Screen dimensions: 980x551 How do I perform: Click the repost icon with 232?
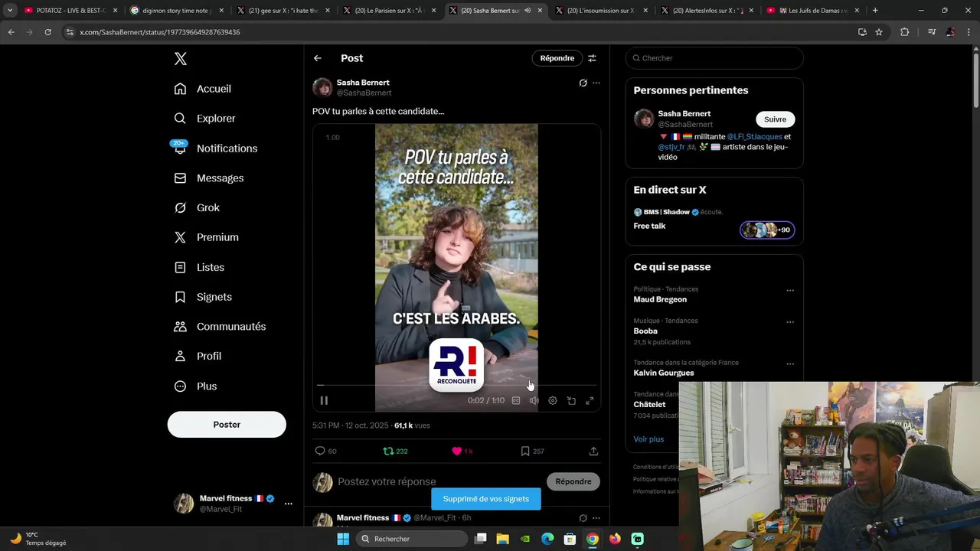pos(388,451)
